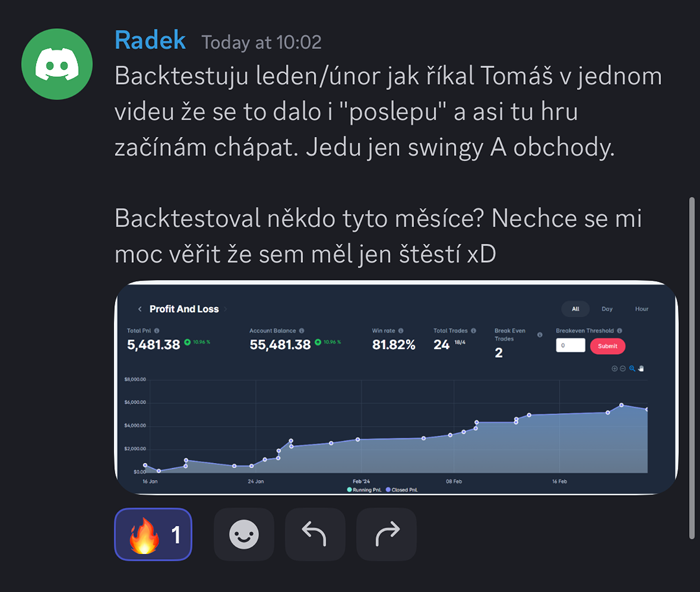Click back chevron before Profit And Loss
This screenshot has width=700, height=592.
click(x=140, y=309)
